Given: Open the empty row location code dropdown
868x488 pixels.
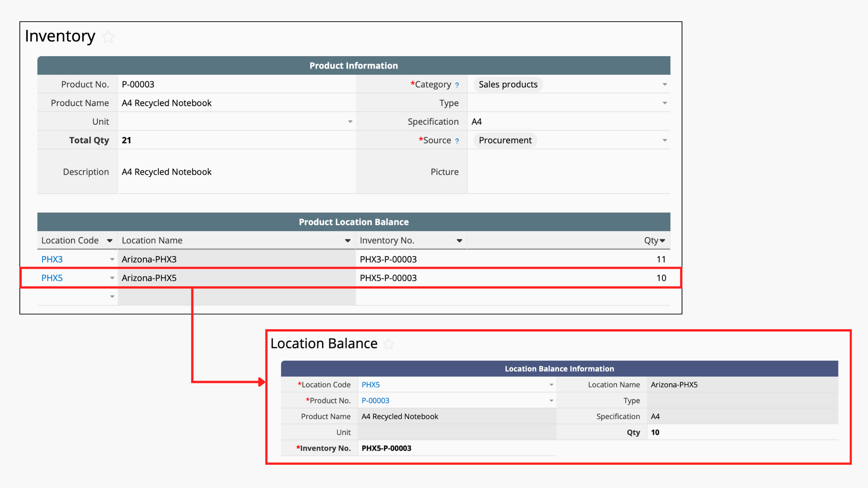Looking at the screenshot, I should (112, 296).
